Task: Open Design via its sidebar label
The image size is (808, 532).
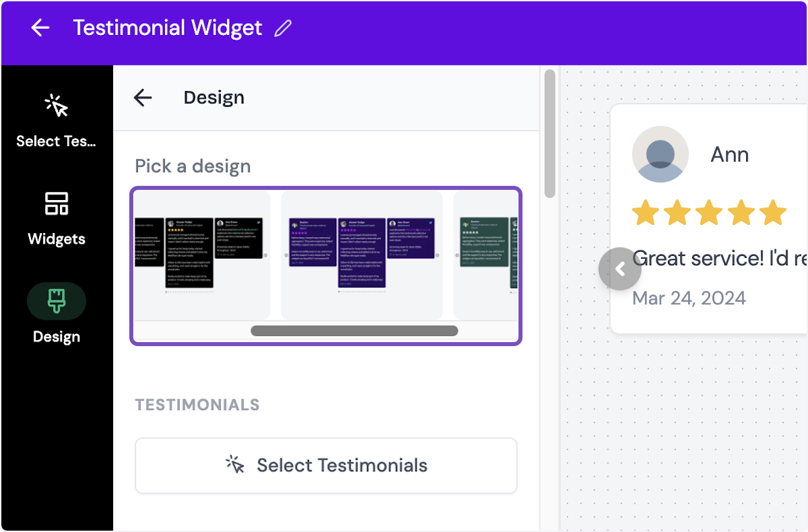Action: point(56,336)
